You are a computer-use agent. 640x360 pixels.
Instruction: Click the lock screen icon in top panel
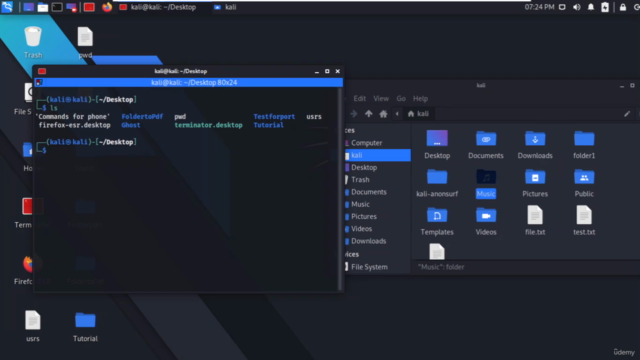point(622,7)
